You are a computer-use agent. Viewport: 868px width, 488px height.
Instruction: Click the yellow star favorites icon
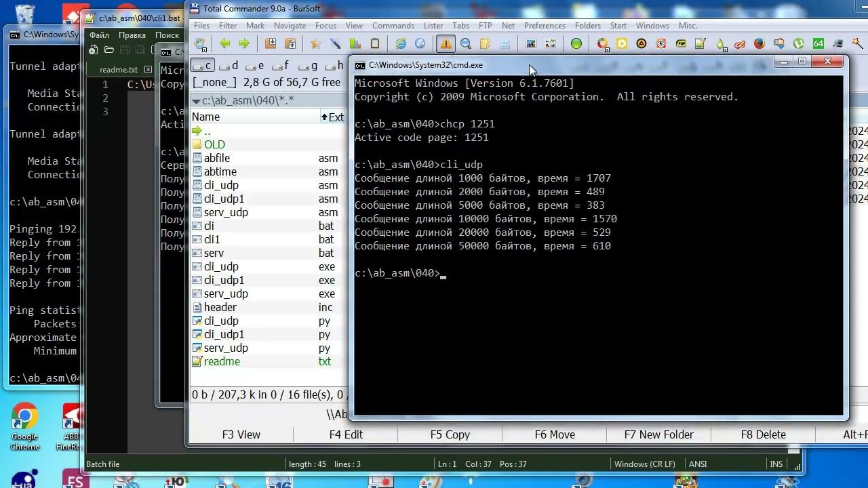(x=315, y=43)
